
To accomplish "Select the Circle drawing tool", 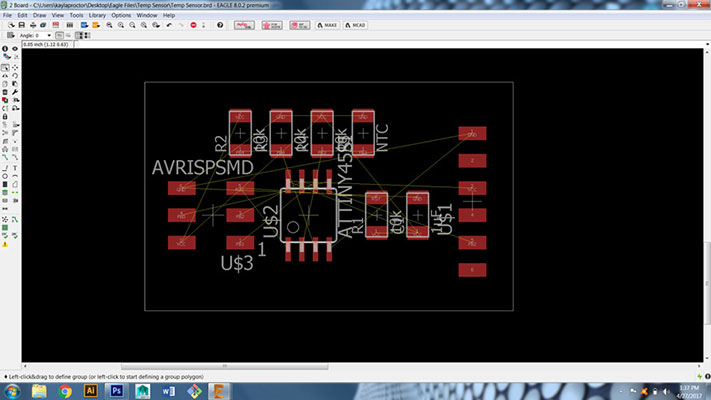I will tap(5, 176).
